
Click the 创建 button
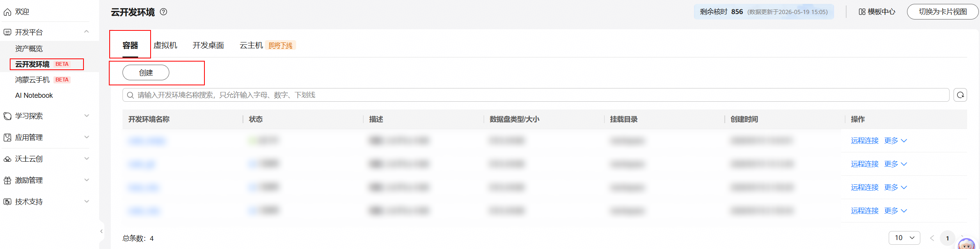146,72
